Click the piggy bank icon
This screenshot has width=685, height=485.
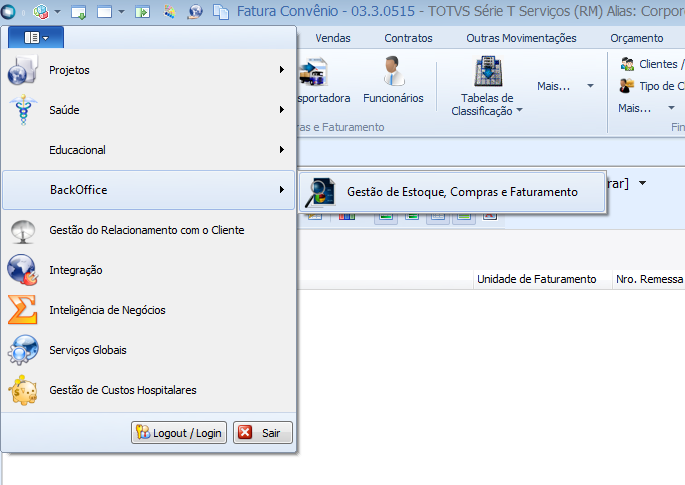click(23, 390)
